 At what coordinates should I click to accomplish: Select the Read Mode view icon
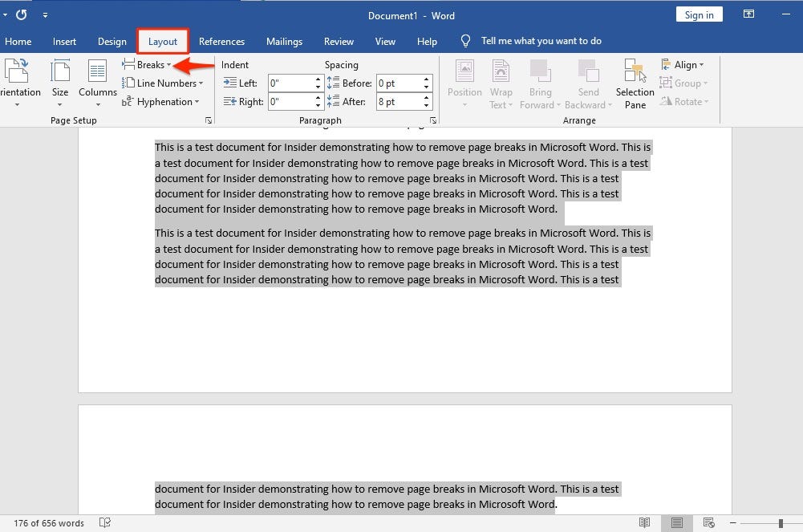click(x=644, y=522)
